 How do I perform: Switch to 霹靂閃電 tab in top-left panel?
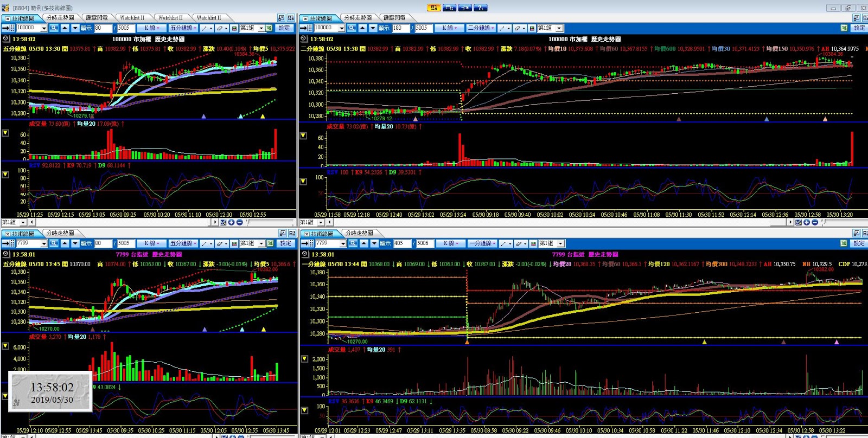(x=97, y=18)
